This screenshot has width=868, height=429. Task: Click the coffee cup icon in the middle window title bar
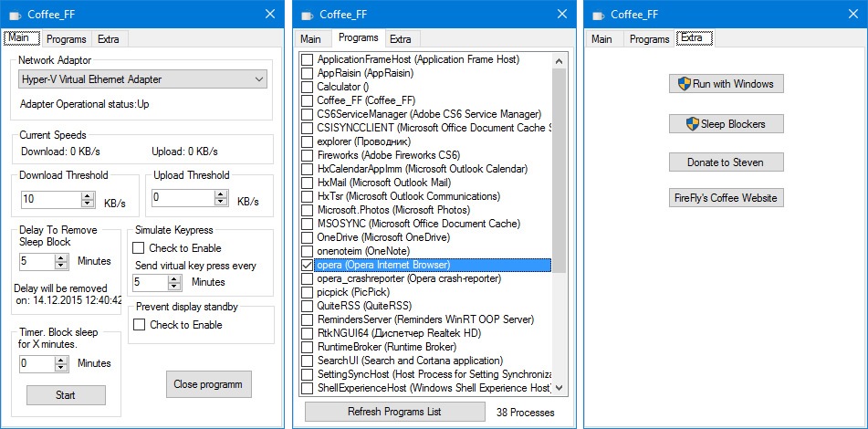[307, 15]
